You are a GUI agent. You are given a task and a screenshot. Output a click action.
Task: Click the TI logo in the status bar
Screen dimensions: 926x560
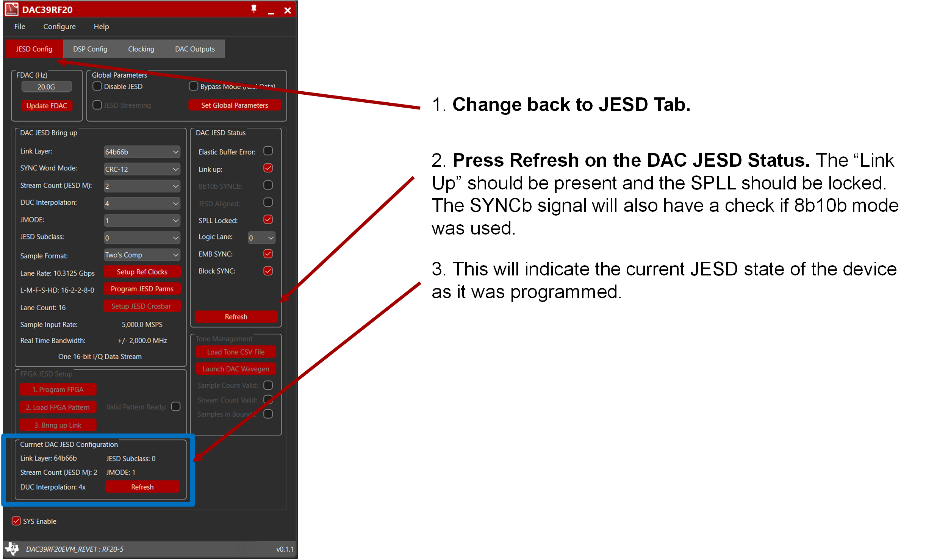[x=13, y=549]
